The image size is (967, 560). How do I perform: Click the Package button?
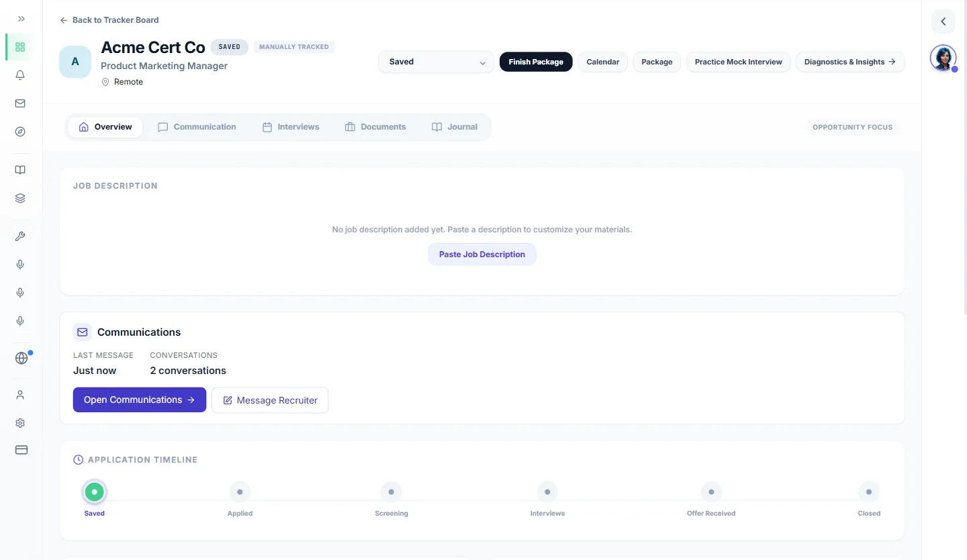tap(657, 62)
